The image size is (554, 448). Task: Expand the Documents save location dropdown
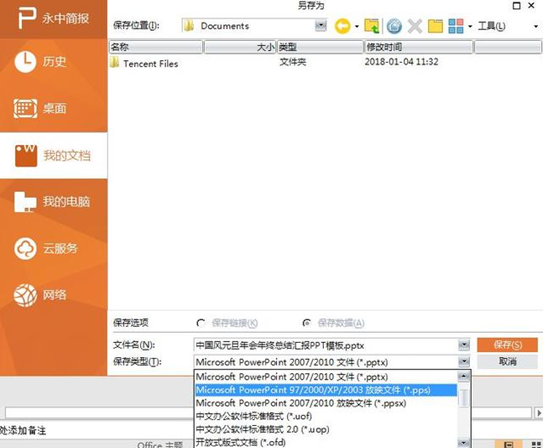coord(320,25)
